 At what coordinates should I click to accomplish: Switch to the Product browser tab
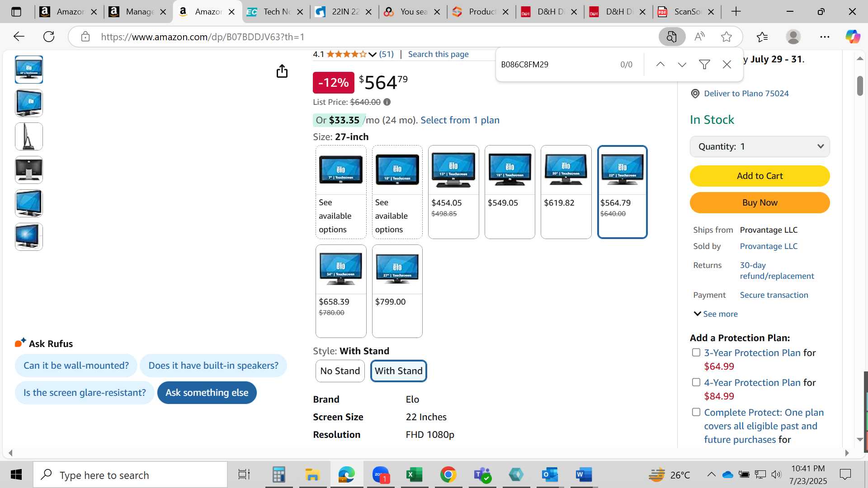pos(481,12)
